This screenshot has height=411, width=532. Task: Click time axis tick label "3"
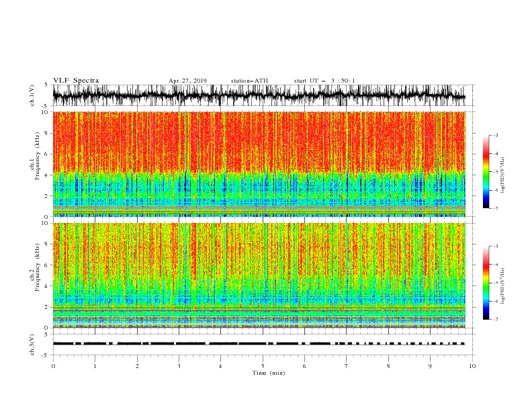tap(179, 366)
